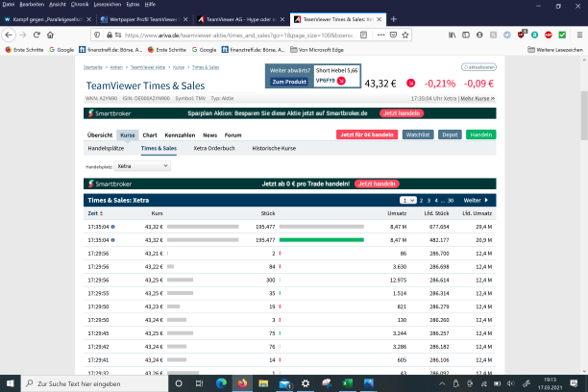Open the Handelsplatz Xetra dropdown
Viewport: 588px width, 392px height.
point(143,166)
